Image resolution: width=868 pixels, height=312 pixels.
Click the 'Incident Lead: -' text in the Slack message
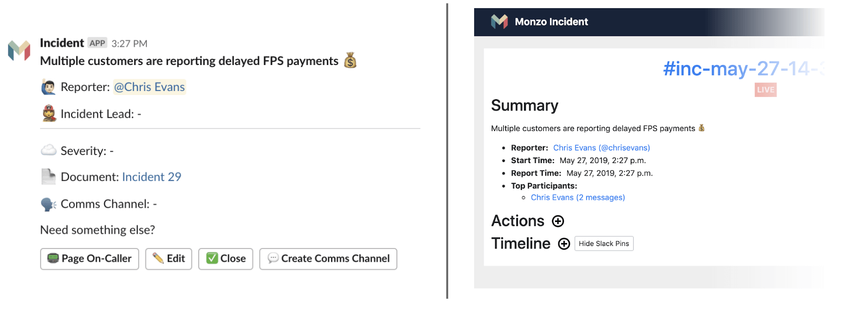tap(101, 114)
